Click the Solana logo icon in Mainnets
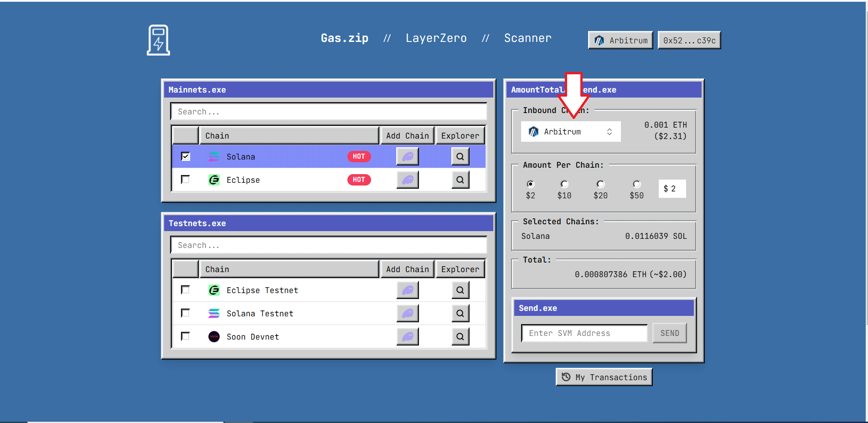 (214, 156)
